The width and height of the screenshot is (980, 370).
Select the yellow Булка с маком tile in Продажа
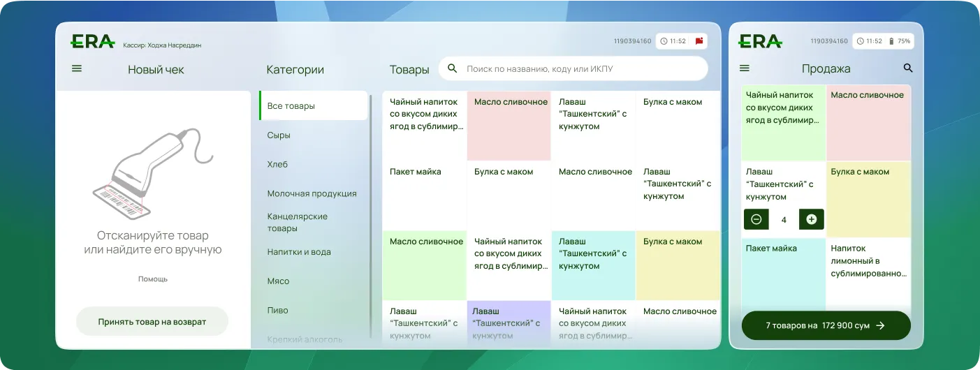click(x=868, y=200)
